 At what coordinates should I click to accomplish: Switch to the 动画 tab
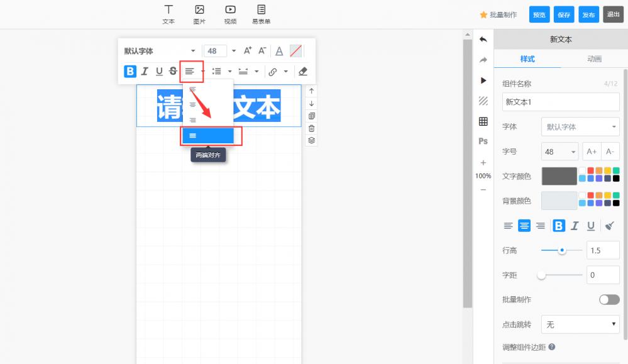[594, 59]
